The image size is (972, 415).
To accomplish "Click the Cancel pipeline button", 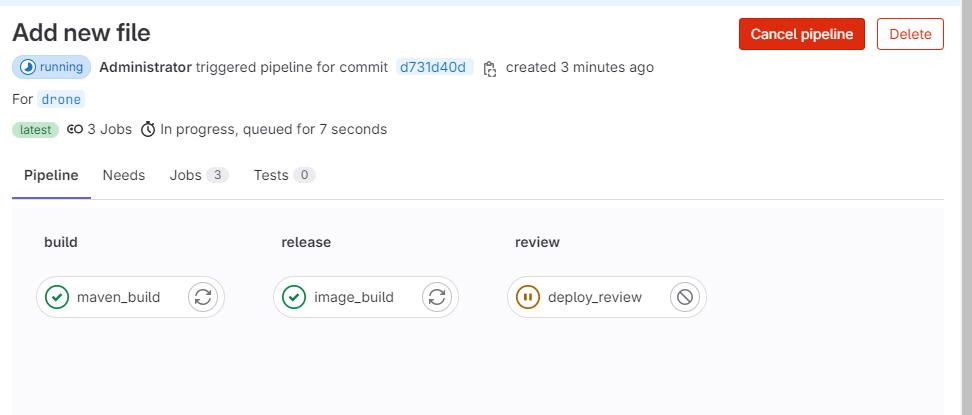I will click(802, 34).
